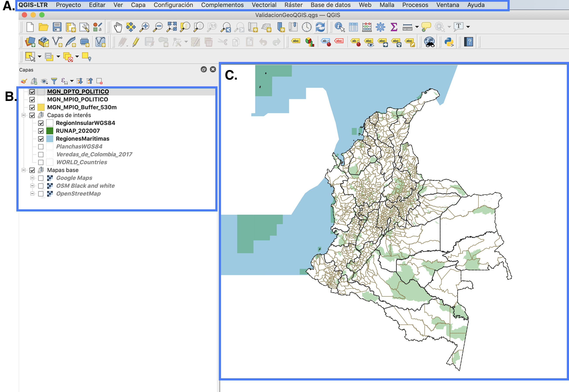The height and width of the screenshot is (392, 569).
Task: Click the Save Project floppy icon
Action: (x=57, y=27)
